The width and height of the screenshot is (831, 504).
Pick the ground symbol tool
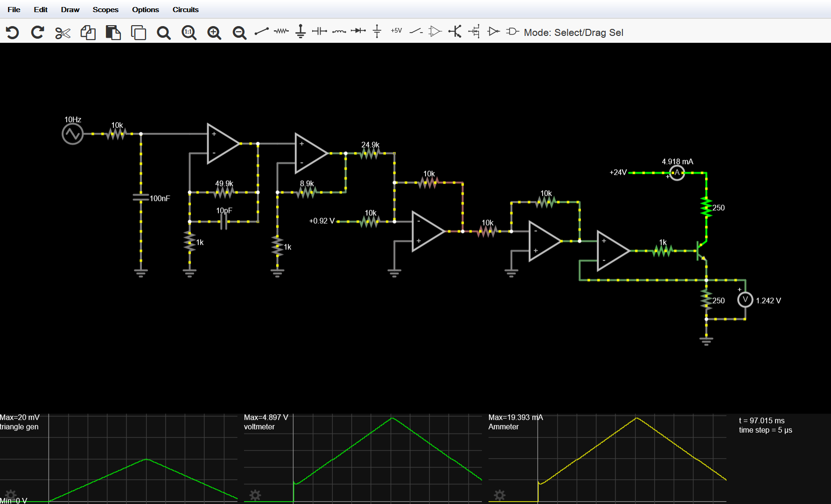coord(300,32)
